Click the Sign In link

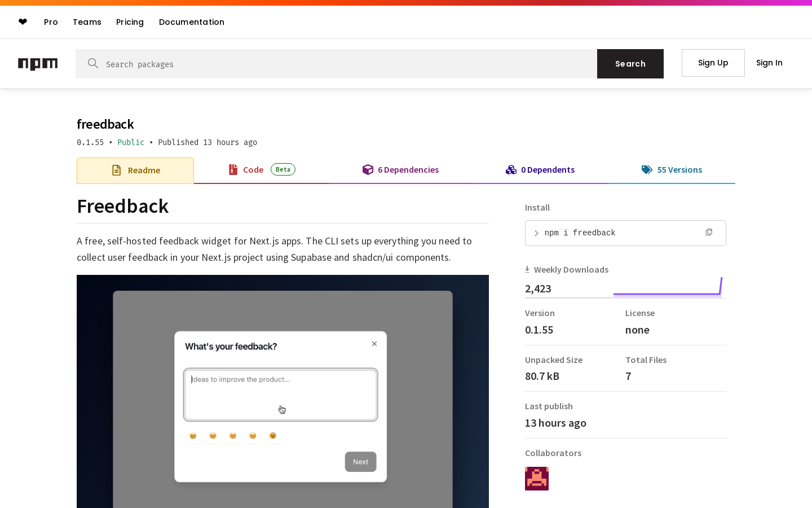769,63
